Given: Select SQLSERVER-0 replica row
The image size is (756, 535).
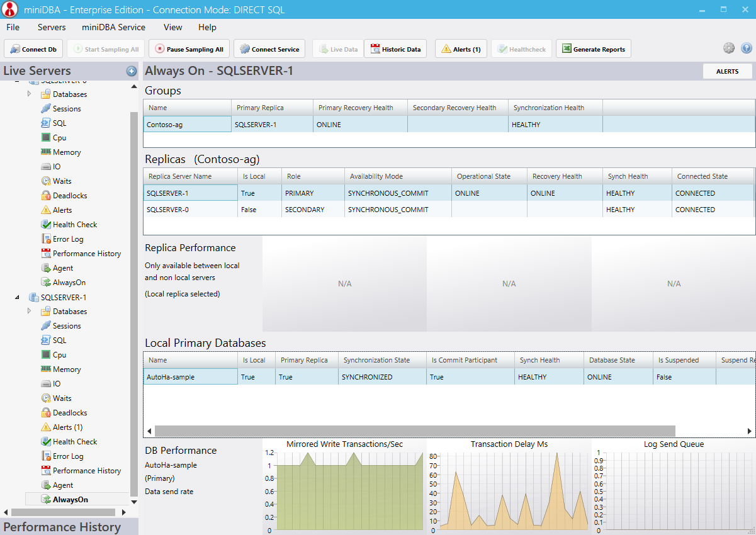Looking at the screenshot, I should (x=449, y=210).
